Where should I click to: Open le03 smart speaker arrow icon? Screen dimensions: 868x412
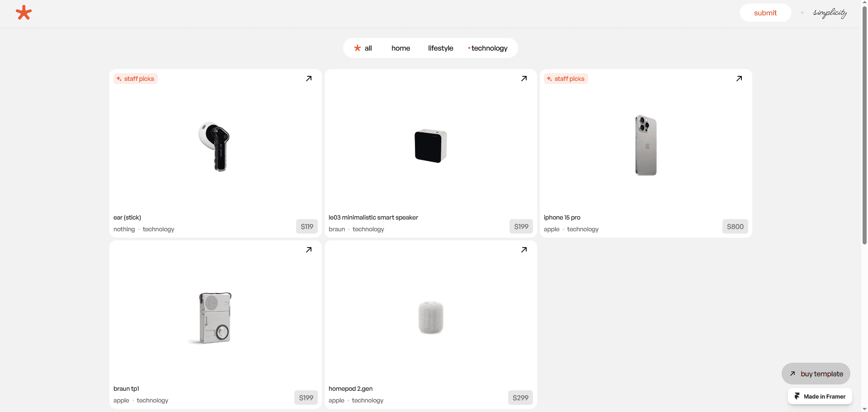pyautogui.click(x=524, y=79)
